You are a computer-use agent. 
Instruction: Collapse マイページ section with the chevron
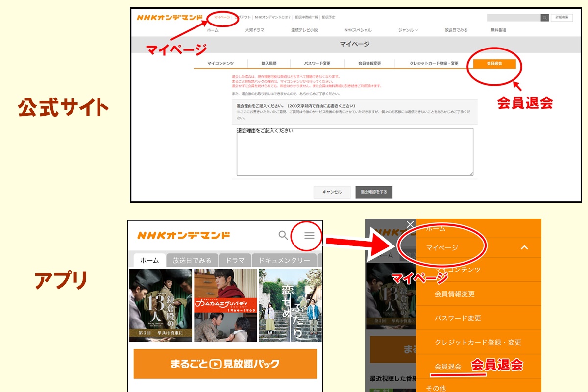pos(524,248)
